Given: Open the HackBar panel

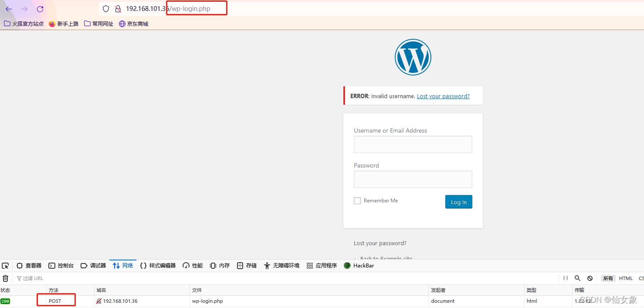Looking at the screenshot, I should tap(359, 265).
